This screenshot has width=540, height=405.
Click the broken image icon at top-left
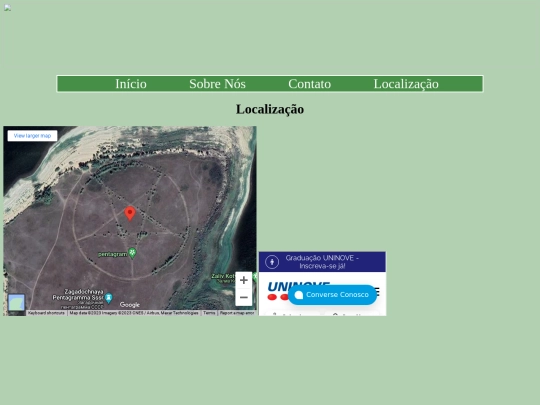7,8
